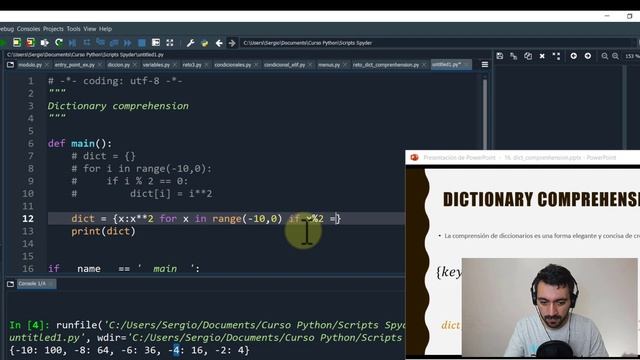640x360 pixels.
Task: Browse console tabs folder icon
Action: point(11,284)
